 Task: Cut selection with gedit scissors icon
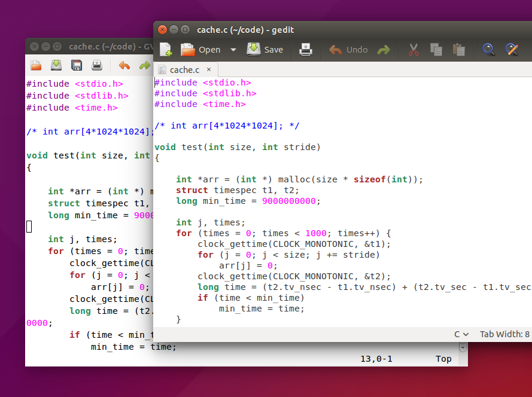click(414, 50)
